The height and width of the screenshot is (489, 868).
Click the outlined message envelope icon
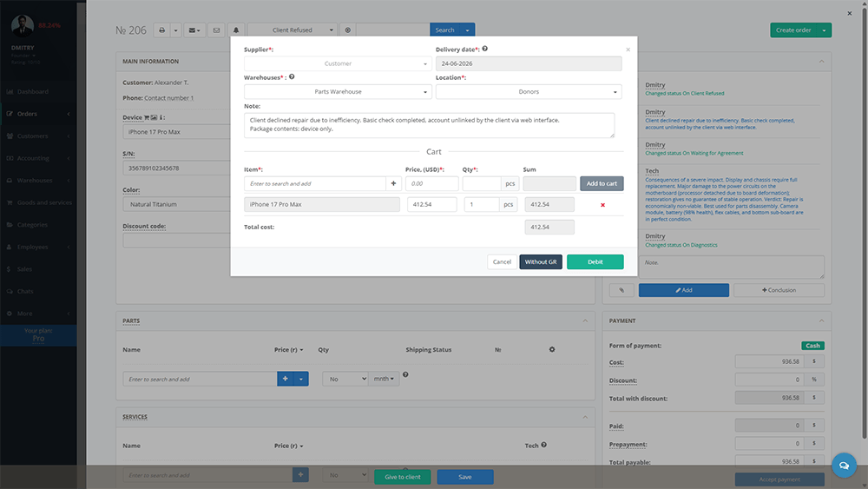(216, 30)
